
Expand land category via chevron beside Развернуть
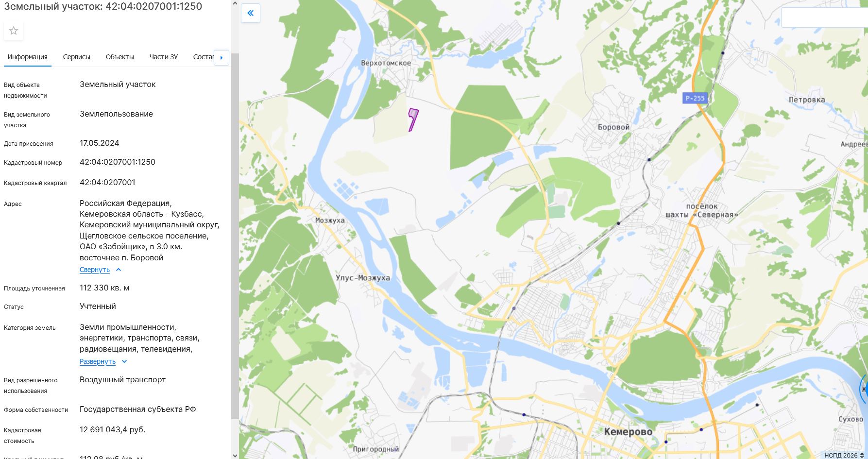[x=124, y=361]
